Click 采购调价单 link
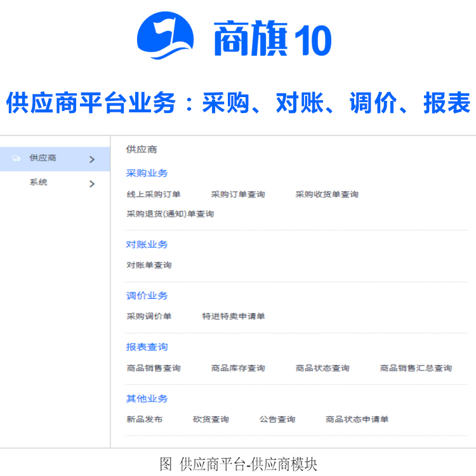Screen dimensions: 476x476 click(x=149, y=316)
